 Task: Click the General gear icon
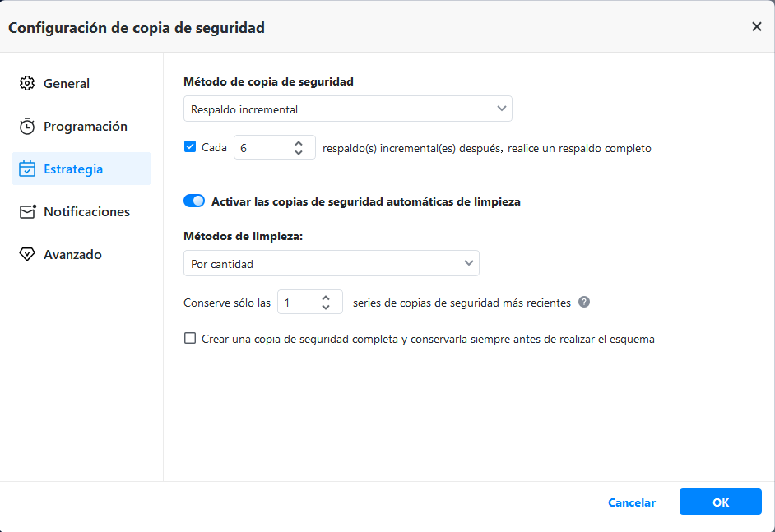27,83
